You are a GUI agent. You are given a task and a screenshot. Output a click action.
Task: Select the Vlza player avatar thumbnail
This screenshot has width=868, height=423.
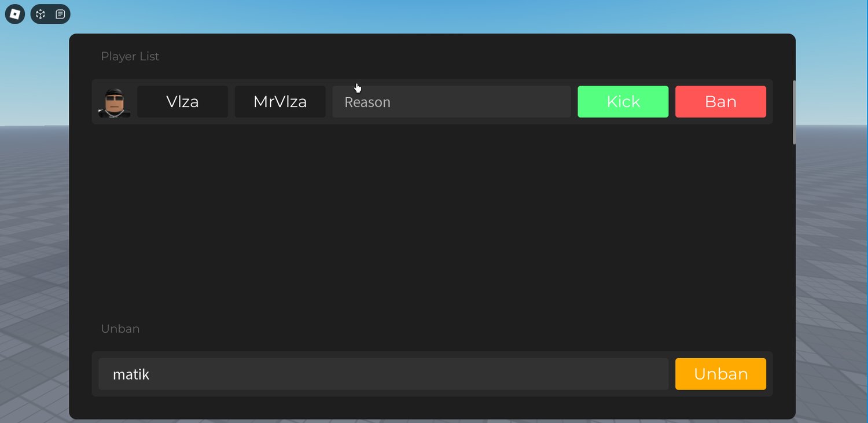click(114, 102)
